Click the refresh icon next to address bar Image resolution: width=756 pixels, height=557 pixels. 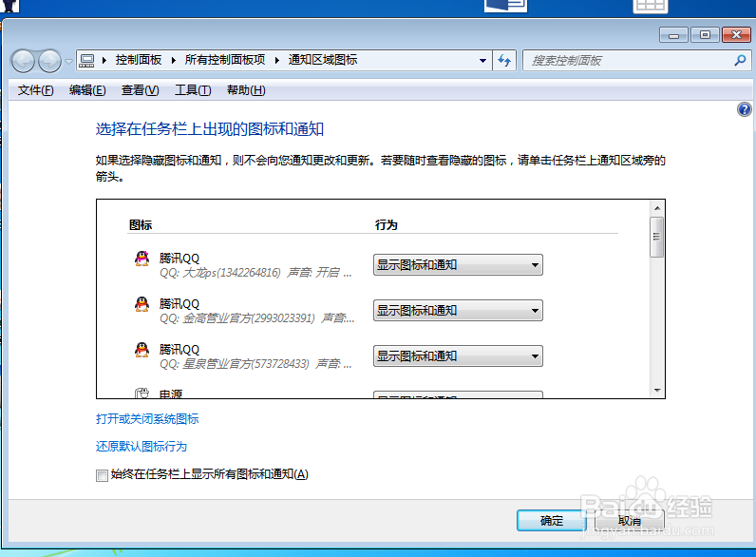tap(504, 60)
